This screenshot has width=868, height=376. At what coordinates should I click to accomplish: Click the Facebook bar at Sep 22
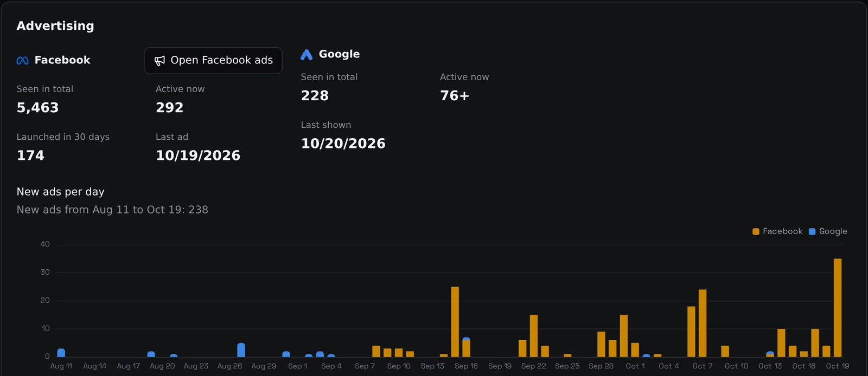(x=534, y=336)
